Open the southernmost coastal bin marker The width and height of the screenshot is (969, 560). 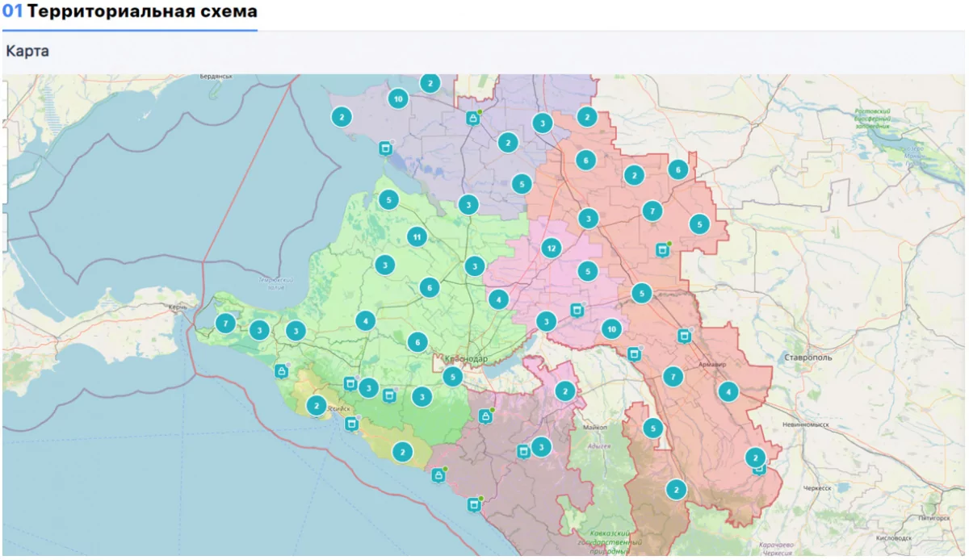(x=474, y=505)
